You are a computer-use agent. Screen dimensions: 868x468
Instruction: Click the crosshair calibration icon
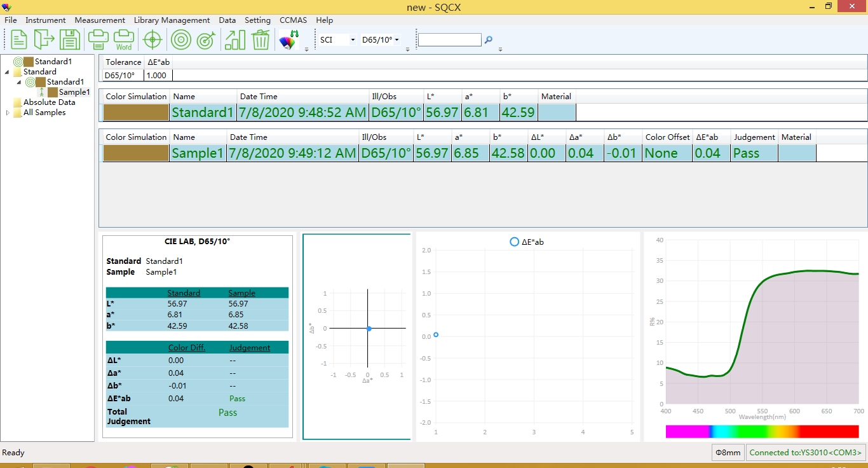153,39
